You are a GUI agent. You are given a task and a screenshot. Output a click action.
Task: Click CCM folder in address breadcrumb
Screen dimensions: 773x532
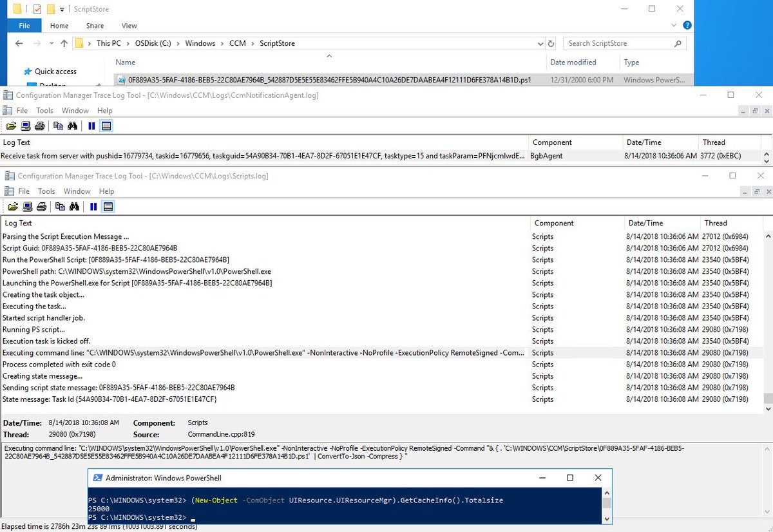(x=238, y=44)
